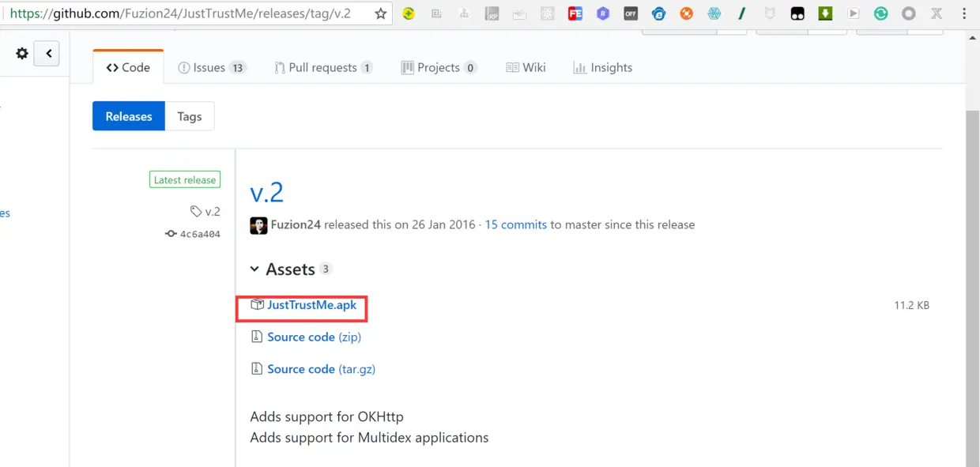The image size is (980, 467).
Task: Open the 15 commits link
Action: click(515, 224)
